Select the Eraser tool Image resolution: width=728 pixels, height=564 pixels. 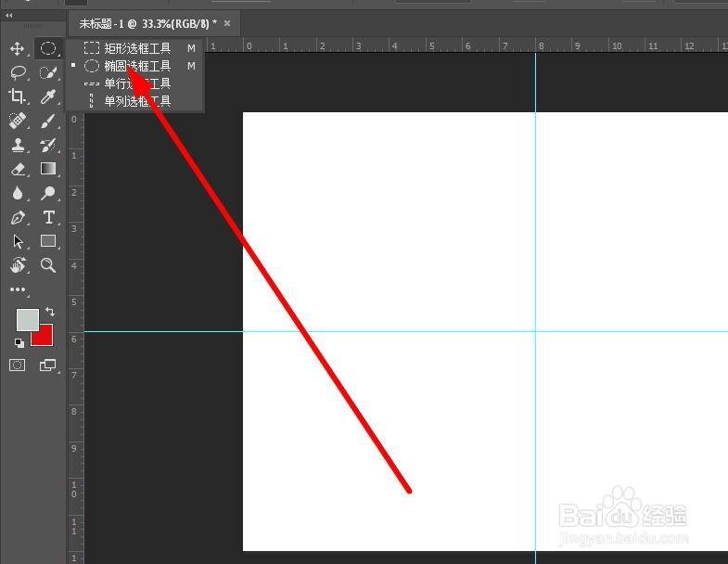coord(18,169)
